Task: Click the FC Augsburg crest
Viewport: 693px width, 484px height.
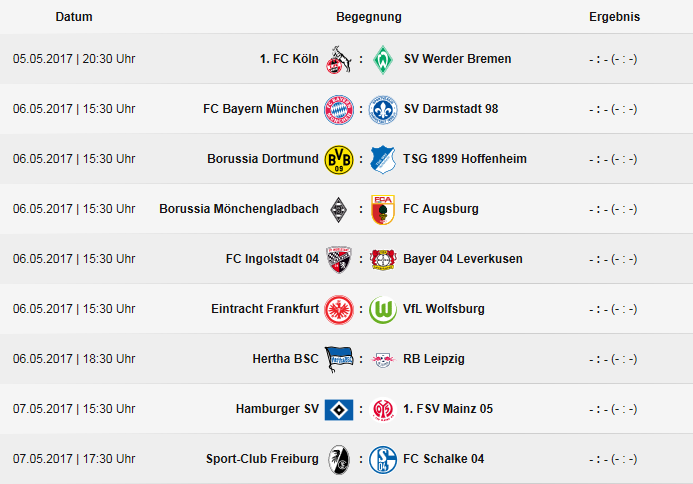Action: pos(383,209)
